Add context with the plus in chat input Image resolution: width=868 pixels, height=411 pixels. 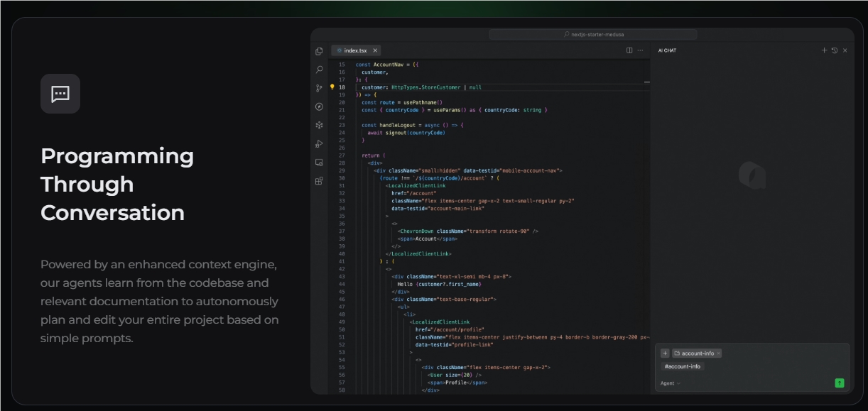click(665, 353)
